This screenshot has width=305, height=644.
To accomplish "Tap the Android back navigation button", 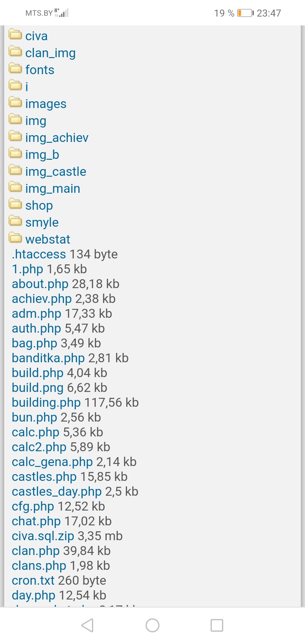I will coord(87,625).
